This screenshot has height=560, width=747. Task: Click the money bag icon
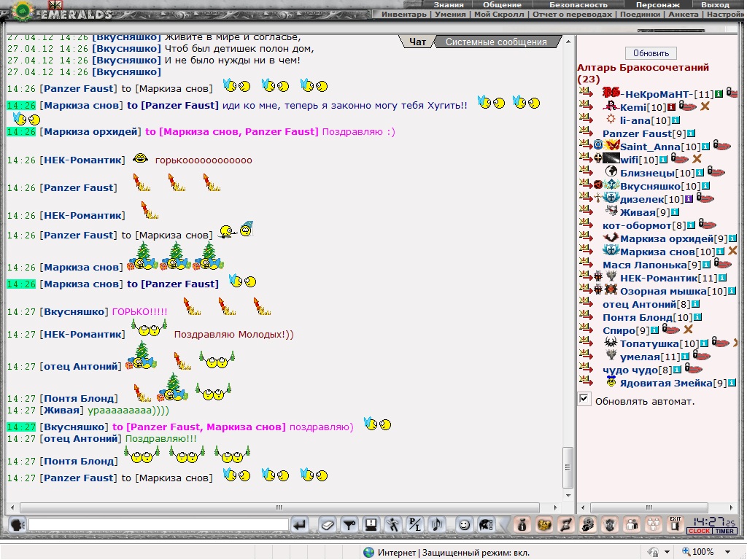522,525
